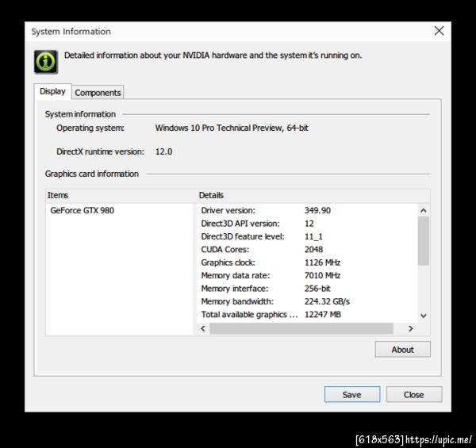The height and width of the screenshot is (448, 476).
Task: Click the horizontal scrollbar thumb
Action: coord(301,328)
